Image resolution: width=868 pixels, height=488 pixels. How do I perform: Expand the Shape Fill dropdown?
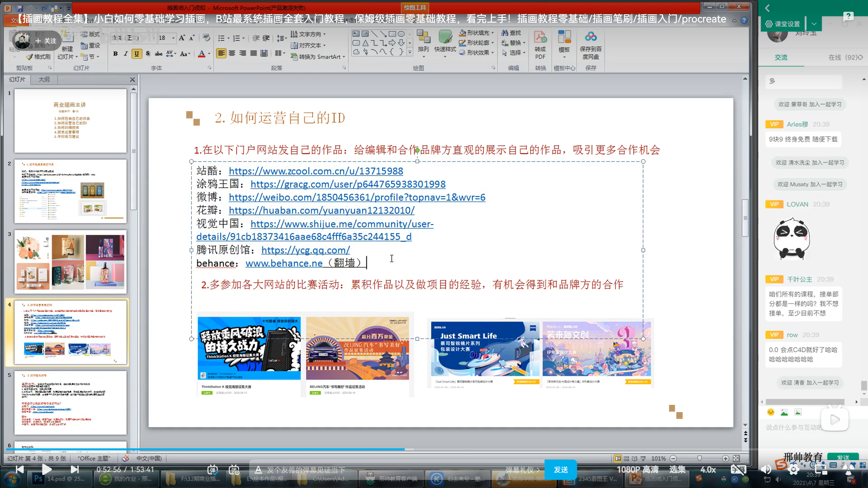tap(492, 33)
